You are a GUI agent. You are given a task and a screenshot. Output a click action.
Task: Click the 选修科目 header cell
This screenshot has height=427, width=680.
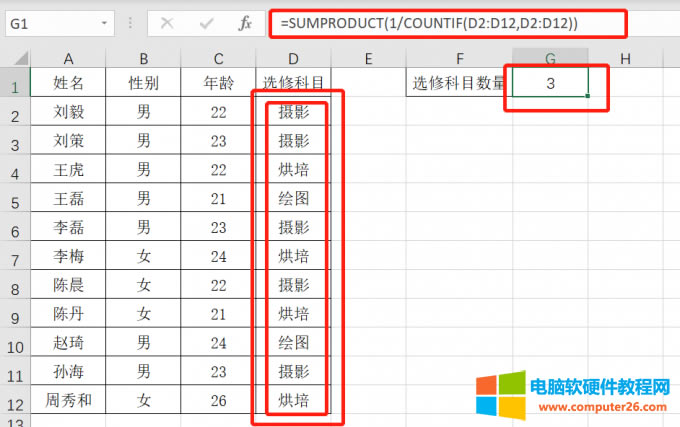tap(293, 82)
